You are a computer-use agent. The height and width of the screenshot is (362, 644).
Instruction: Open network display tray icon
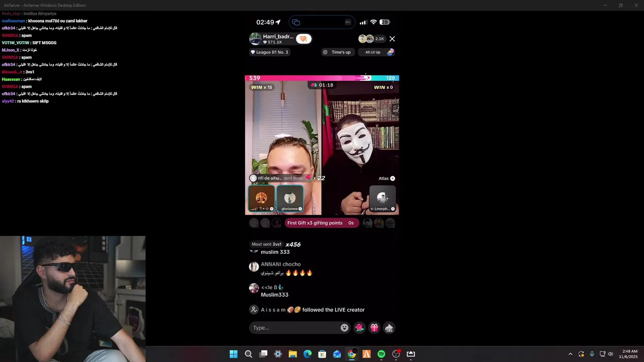pos(602,354)
